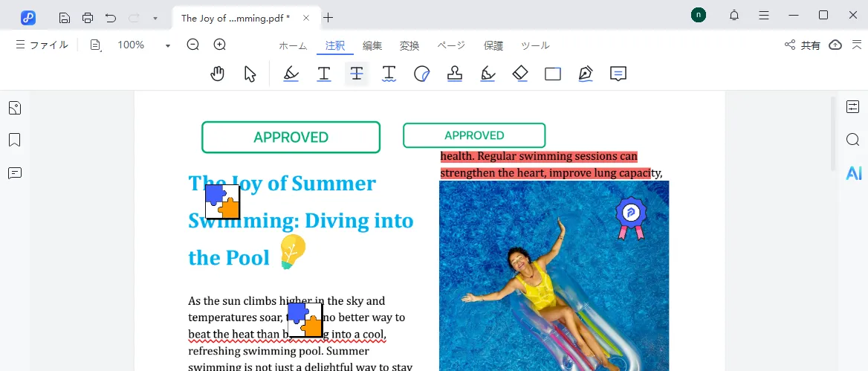The width and height of the screenshot is (868, 371).
Task: Open the properties panel on right sidebar
Action: 853,107
